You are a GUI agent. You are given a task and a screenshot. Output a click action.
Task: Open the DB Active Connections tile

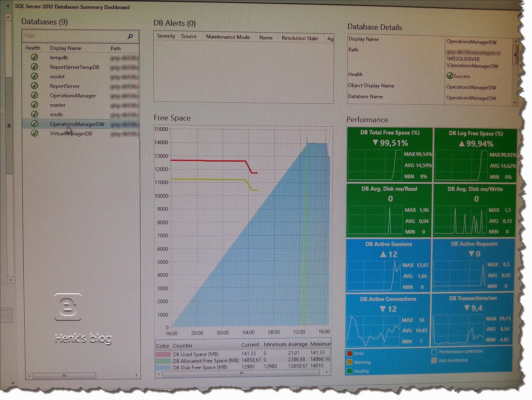coord(388,320)
